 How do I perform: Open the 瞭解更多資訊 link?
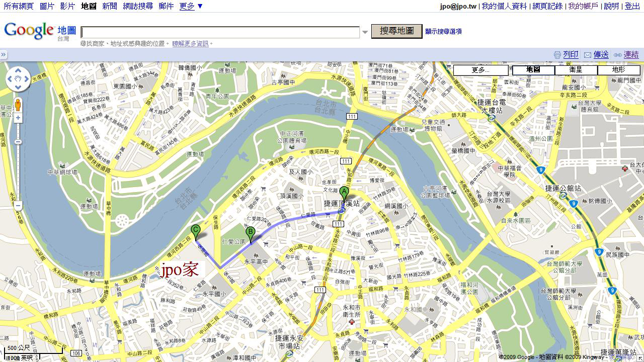[x=190, y=44]
